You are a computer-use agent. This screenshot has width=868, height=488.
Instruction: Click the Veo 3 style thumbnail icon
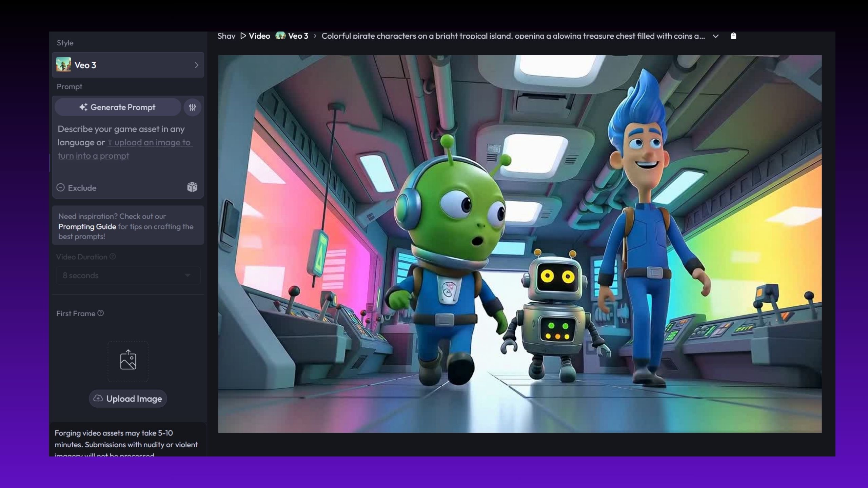(63, 65)
